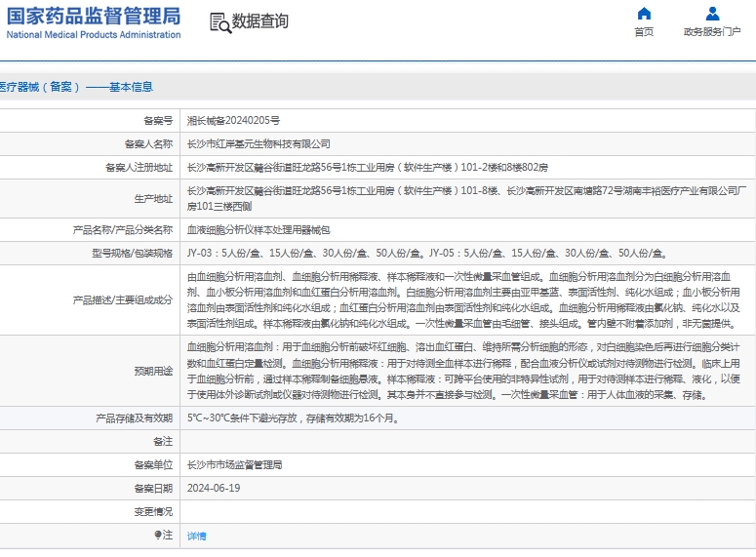Select the 备案人注册地址 label
Viewport: 756px width, 557px height.
[x=139, y=168]
